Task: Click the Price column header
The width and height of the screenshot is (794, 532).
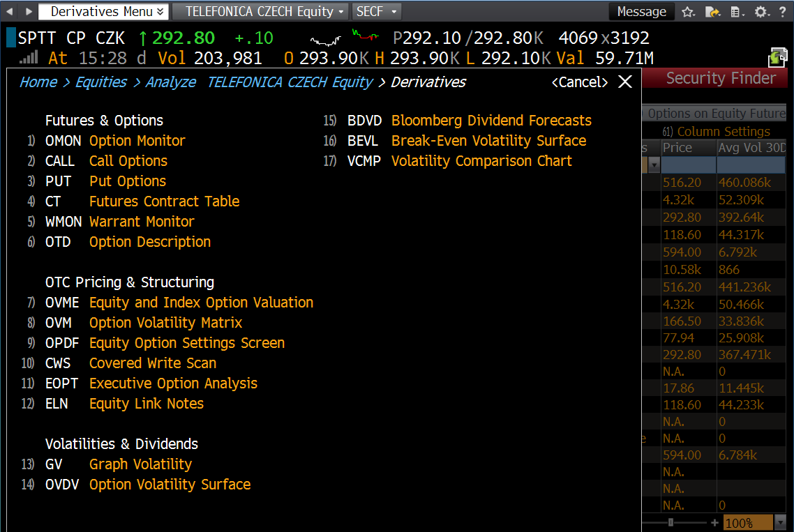Action: pyautogui.click(x=689, y=148)
